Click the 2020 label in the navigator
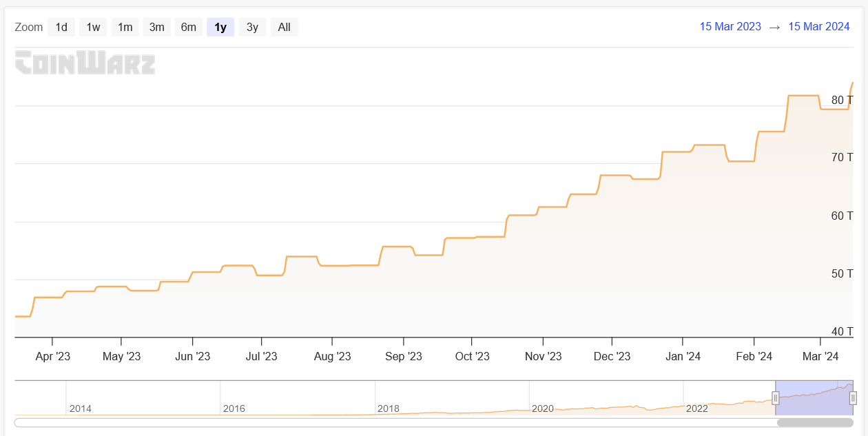This screenshot has width=868, height=436. coord(544,408)
